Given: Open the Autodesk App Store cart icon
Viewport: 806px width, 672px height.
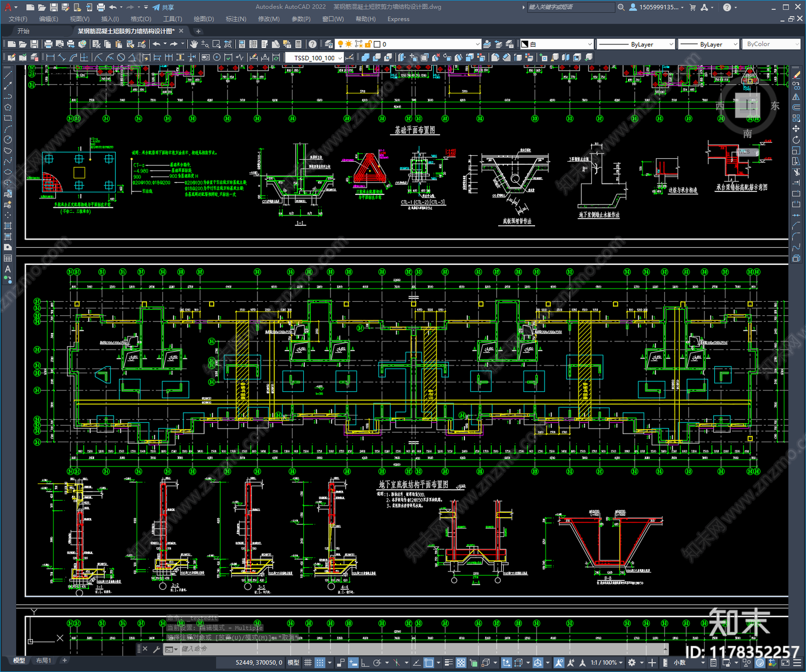Looking at the screenshot, I should click(693, 7).
